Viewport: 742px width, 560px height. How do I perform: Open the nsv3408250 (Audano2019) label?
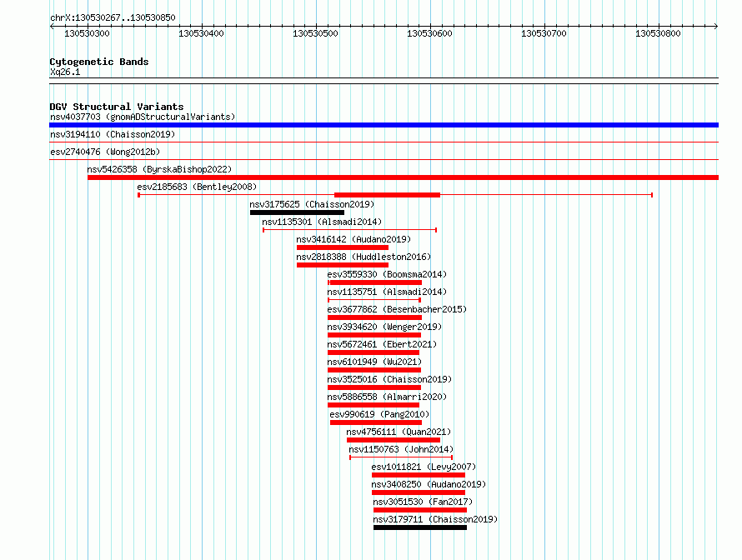point(429,484)
